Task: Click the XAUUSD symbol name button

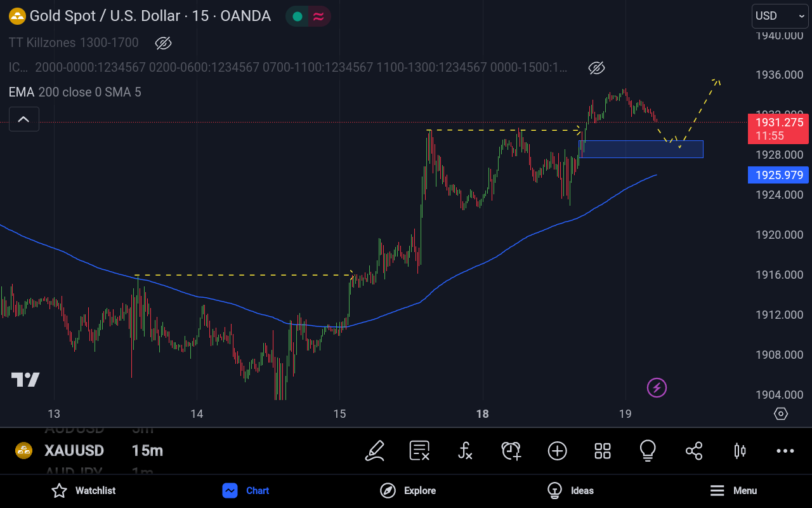Action: 74,451
